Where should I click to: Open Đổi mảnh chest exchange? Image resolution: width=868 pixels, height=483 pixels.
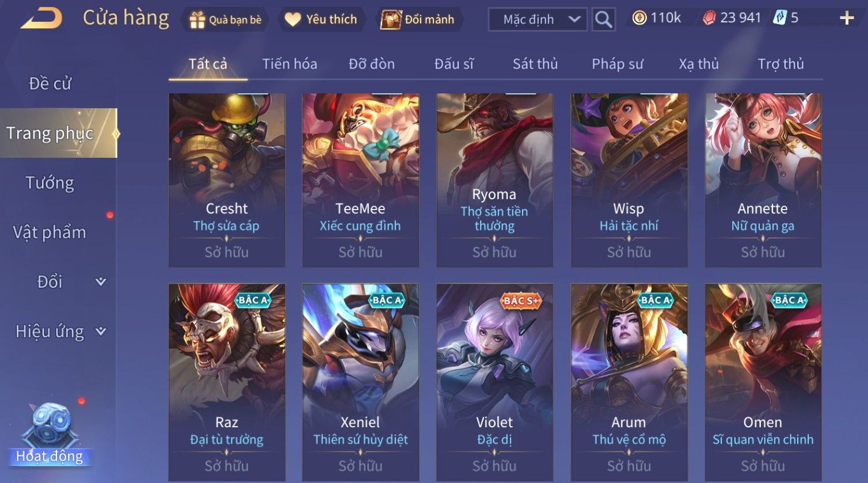pyautogui.click(x=418, y=20)
